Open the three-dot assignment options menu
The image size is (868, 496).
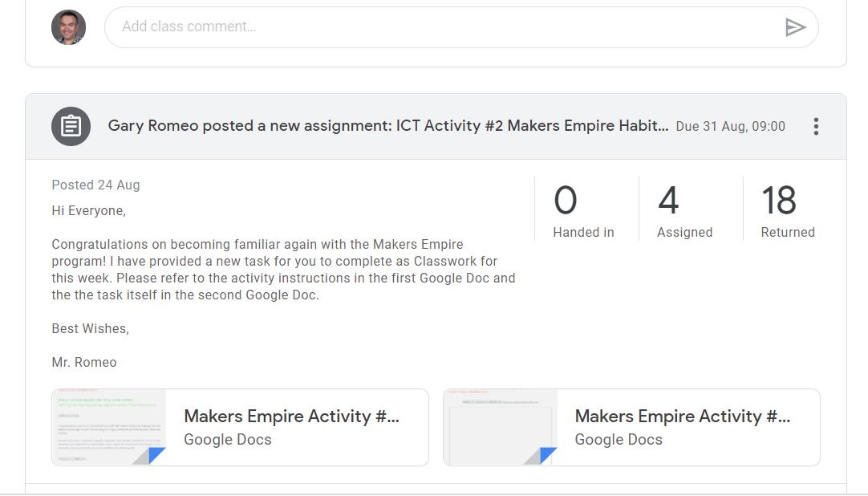(x=816, y=126)
